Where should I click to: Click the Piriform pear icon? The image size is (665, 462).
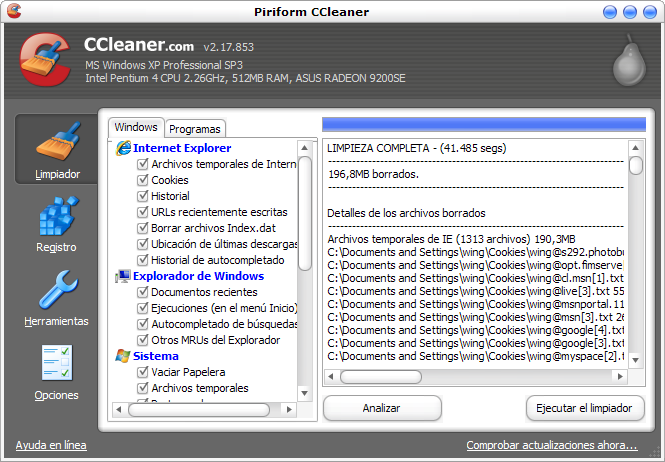click(625, 62)
